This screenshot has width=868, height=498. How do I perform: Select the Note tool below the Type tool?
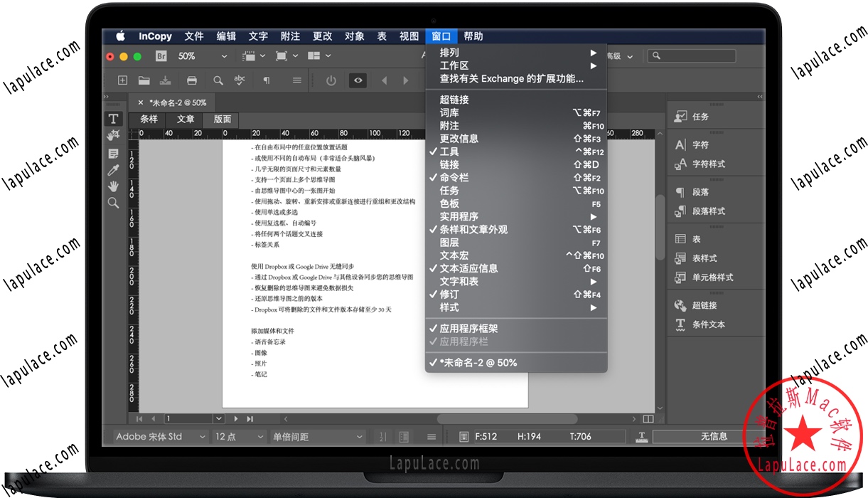tap(113, 152)
